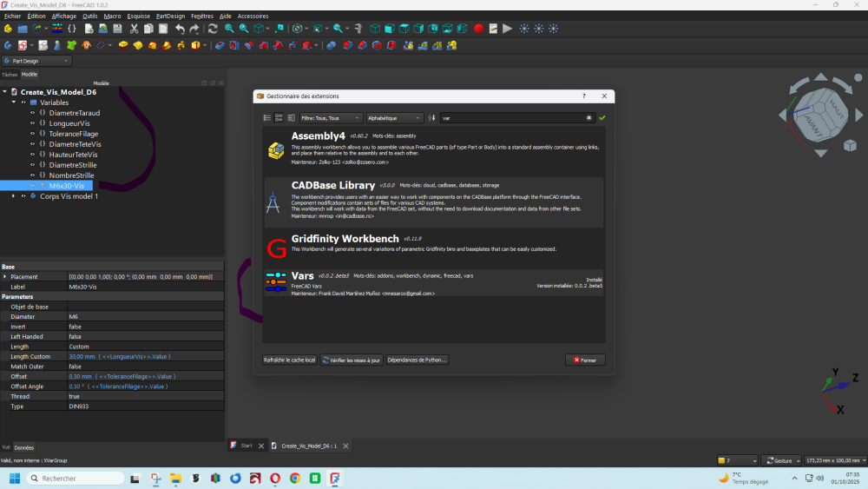This screenshot has width=868, height=489.
Task: Open the PartDesign menu
Action: [170, 16]
